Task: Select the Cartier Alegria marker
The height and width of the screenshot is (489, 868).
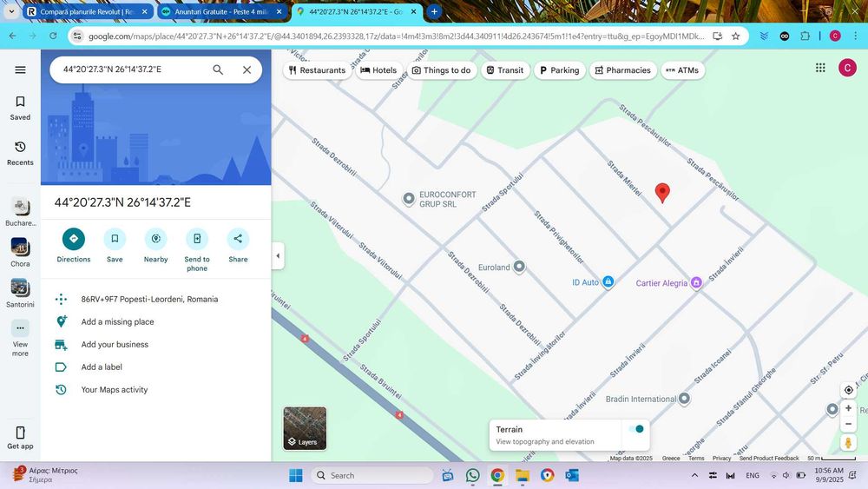Action: coord(696,283)
